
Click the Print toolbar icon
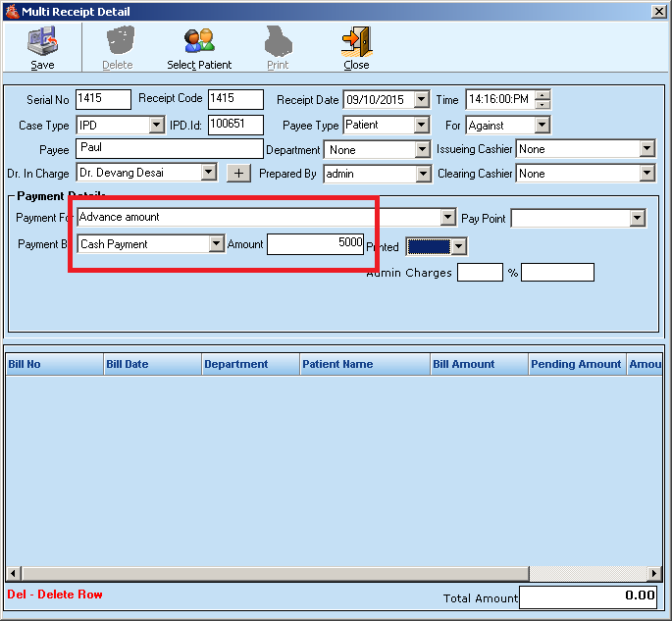[x=278, y=42]
